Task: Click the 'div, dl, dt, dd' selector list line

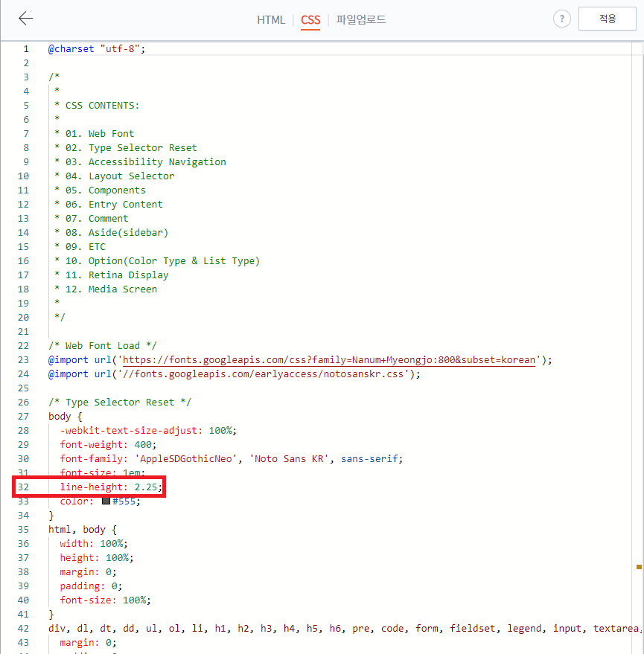Action: [x=344, y=629]
